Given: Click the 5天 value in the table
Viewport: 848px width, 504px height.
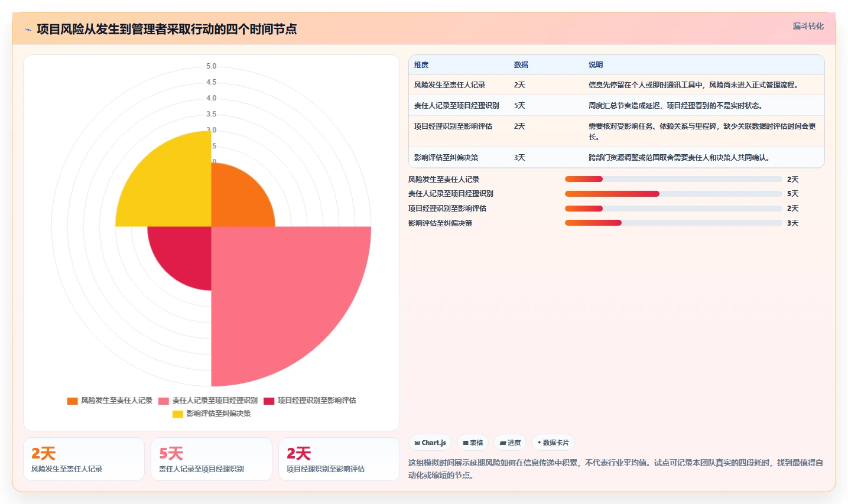Looking at the screenshot, I should [519, 106].
